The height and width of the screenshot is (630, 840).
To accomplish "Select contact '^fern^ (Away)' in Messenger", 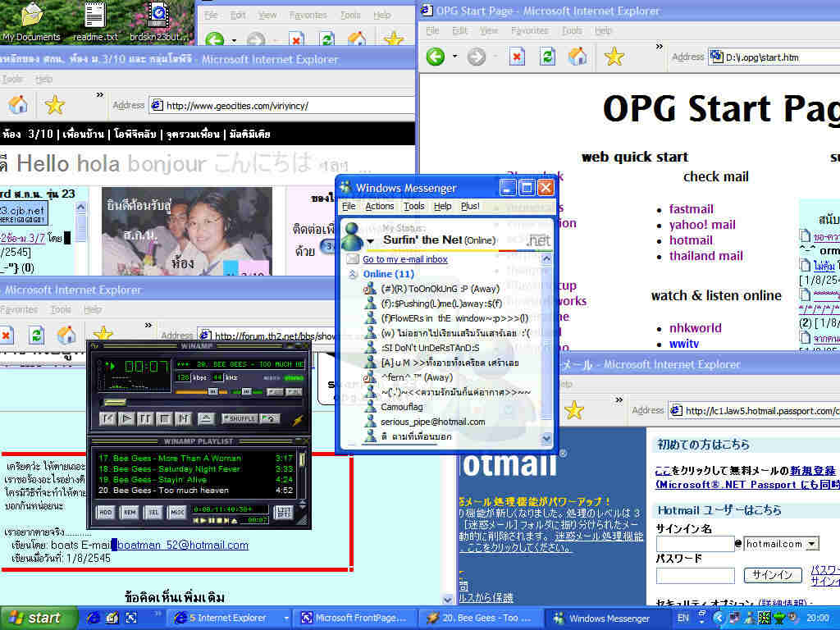I will pos(417,377).
